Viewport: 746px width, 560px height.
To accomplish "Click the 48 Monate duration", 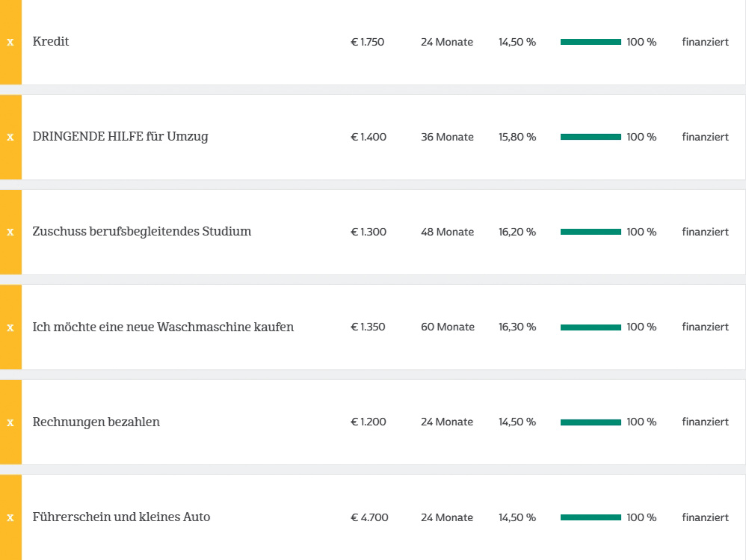I will [x=447, y=232].
